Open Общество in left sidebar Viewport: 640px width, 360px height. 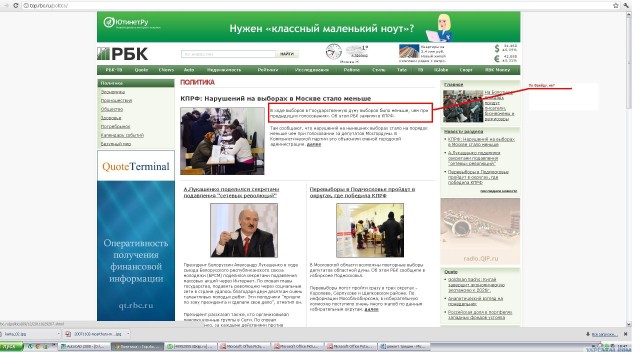(111, 109)
